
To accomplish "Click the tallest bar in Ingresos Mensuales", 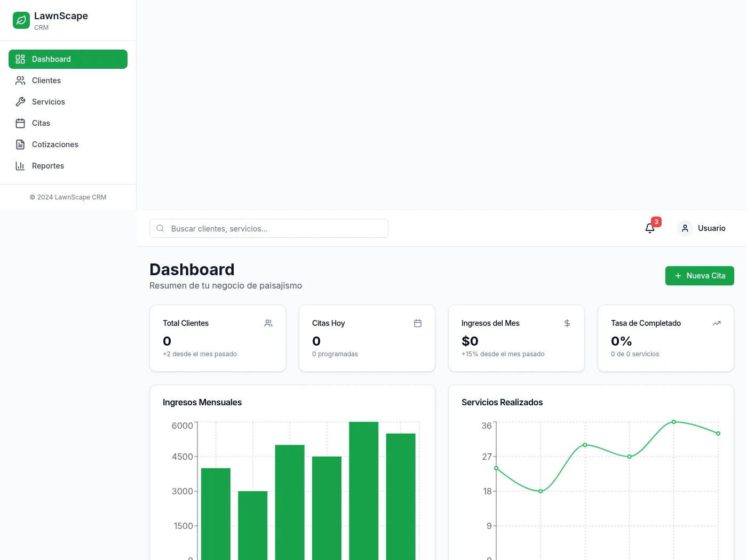I will [364, 491].
